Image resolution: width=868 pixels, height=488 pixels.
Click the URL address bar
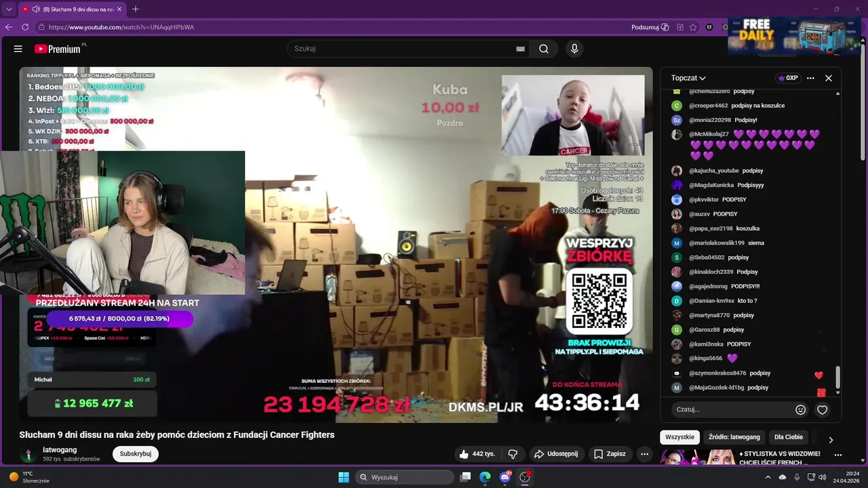click(x=332, y=27)
